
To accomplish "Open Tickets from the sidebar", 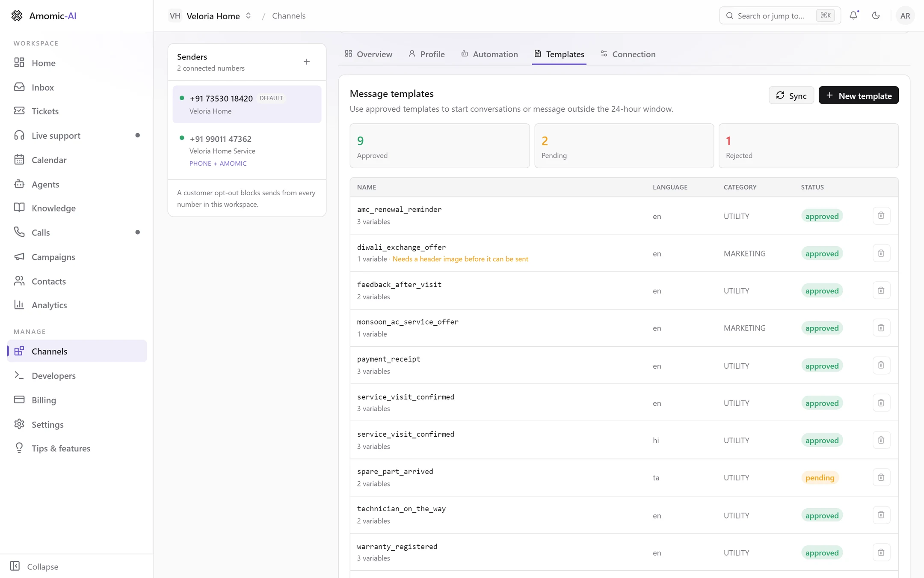I will 77,111.
